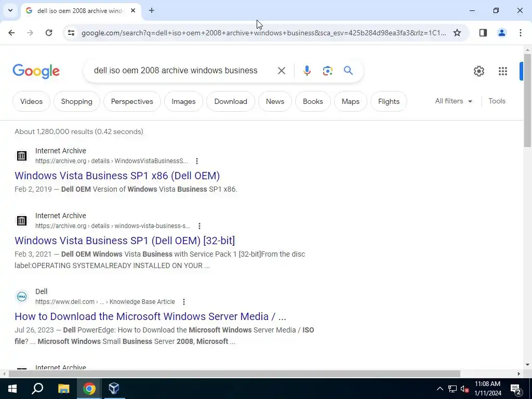Switch to Maps results

351,101
